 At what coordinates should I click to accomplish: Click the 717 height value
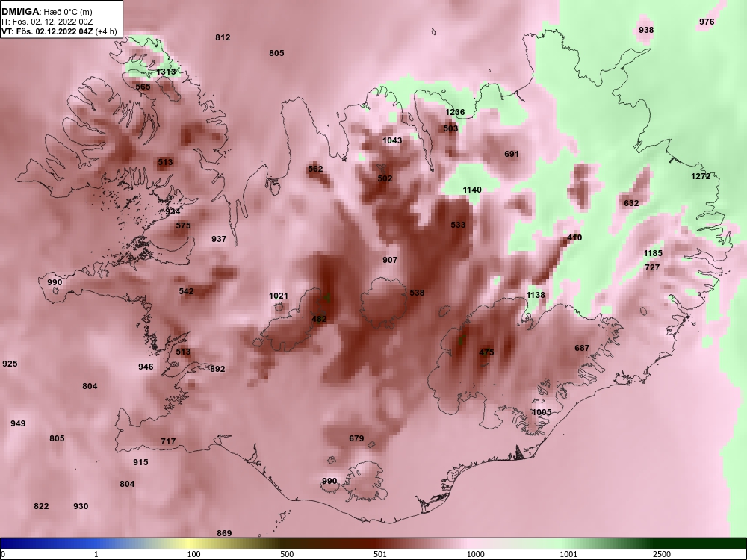point(168,441)
